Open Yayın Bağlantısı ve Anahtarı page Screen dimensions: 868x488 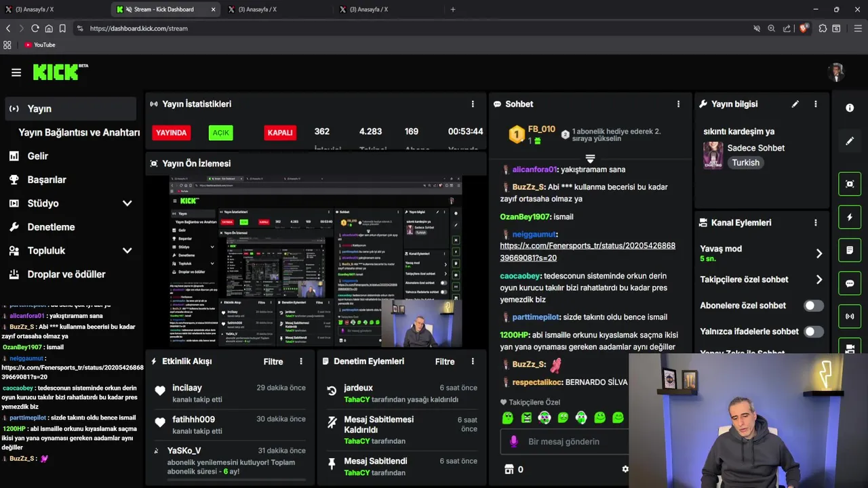(x=79, y=132)
